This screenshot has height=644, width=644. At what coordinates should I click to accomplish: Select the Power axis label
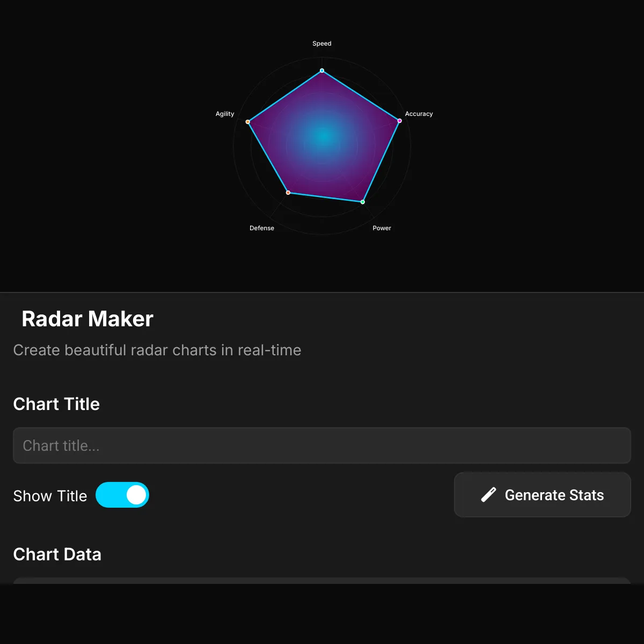(382, 228)
